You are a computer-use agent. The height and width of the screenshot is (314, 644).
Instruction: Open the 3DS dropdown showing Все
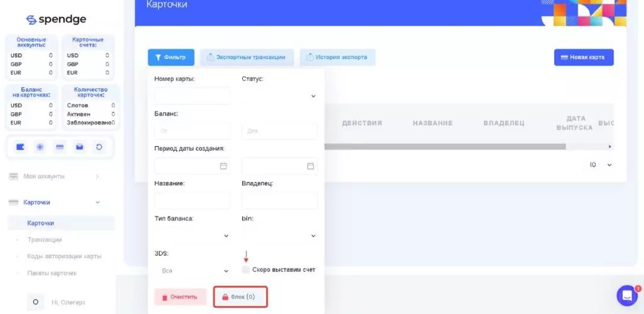click(192, 271)
